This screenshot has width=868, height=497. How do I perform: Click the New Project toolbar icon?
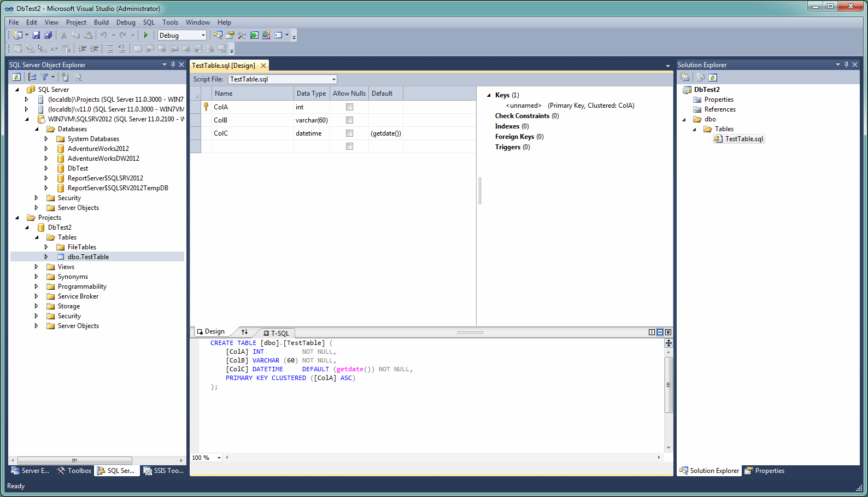(x=17, y=35)
